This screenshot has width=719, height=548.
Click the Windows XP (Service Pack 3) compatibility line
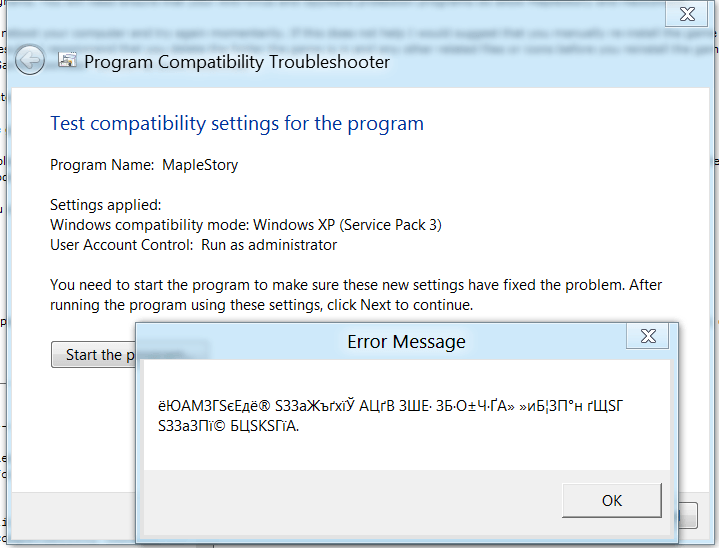245,225
